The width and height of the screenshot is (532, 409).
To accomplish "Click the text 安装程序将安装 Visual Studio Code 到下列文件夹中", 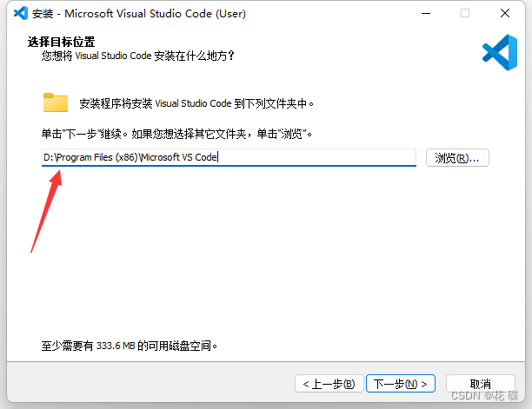I will click(196, 103).
